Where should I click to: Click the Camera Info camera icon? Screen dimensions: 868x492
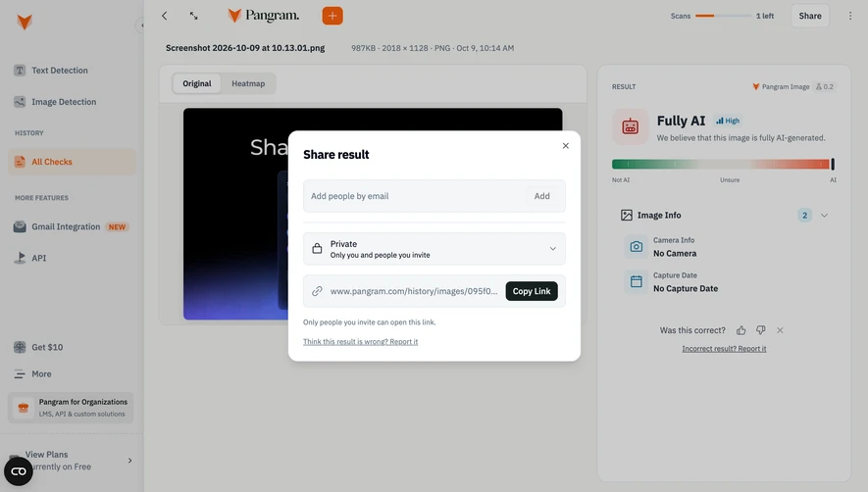click(x=637, y=247)
